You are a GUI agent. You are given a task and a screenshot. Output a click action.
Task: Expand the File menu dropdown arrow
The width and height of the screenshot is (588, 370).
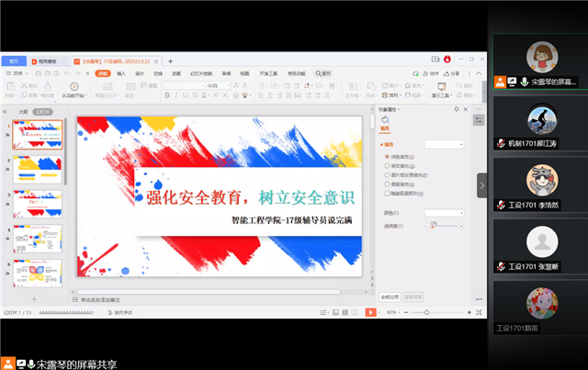27,73
